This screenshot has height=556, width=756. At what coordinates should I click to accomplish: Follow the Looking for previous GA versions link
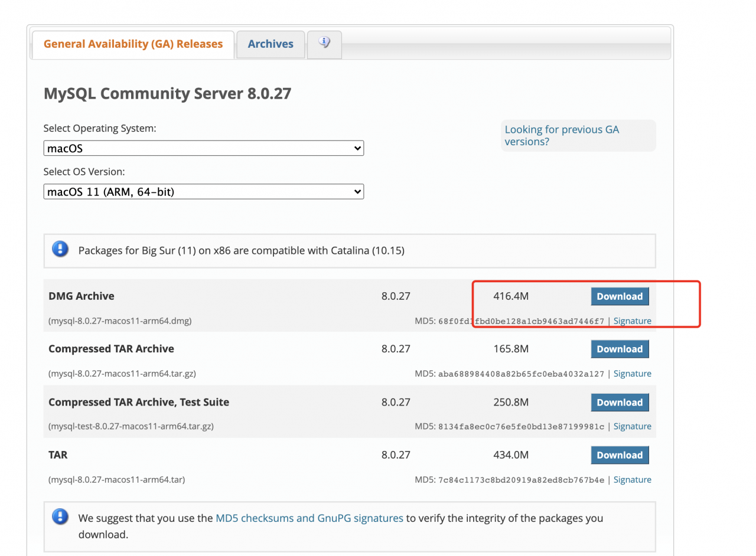point(561,136)
